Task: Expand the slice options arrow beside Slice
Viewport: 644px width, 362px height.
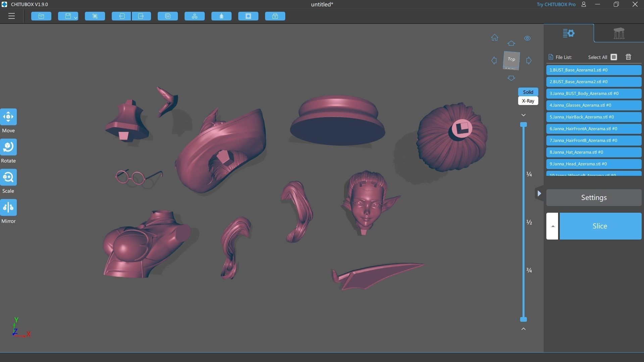Action: [x=552, y=226]
